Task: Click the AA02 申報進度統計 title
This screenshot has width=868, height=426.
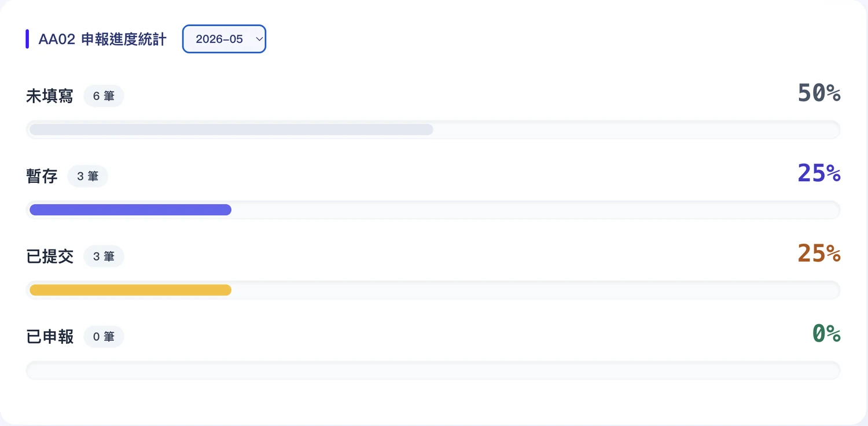Action: pyautogui.click(x=102, y=39)
